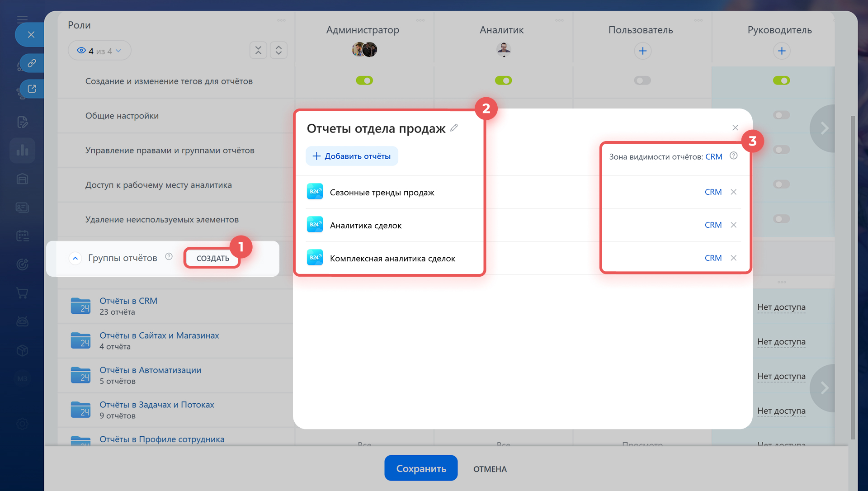Screen dimensions: 868x491
Task: Click the Сохранить button
Action: click(420, 468)
